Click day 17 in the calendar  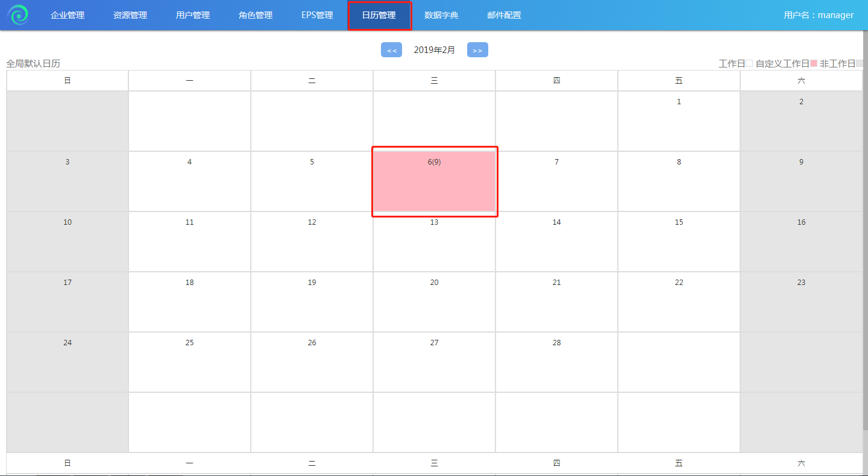(68, 302)
